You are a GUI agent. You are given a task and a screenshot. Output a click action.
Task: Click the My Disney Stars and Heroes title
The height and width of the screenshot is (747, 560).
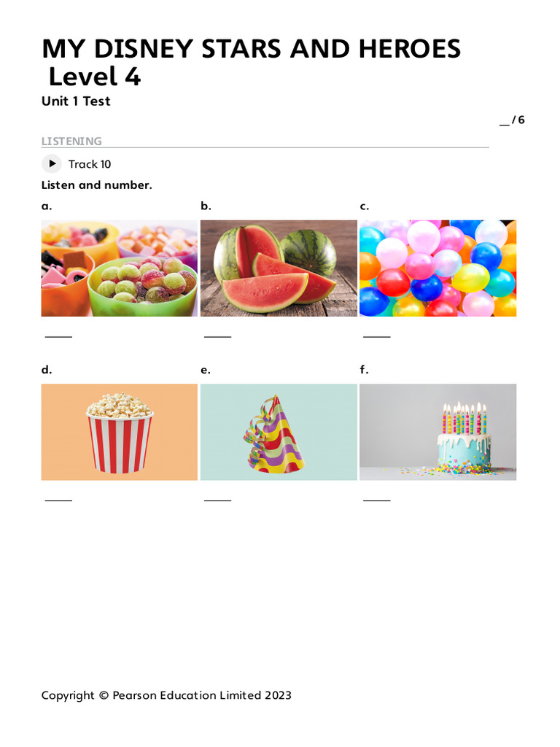(x=251, y=63)
